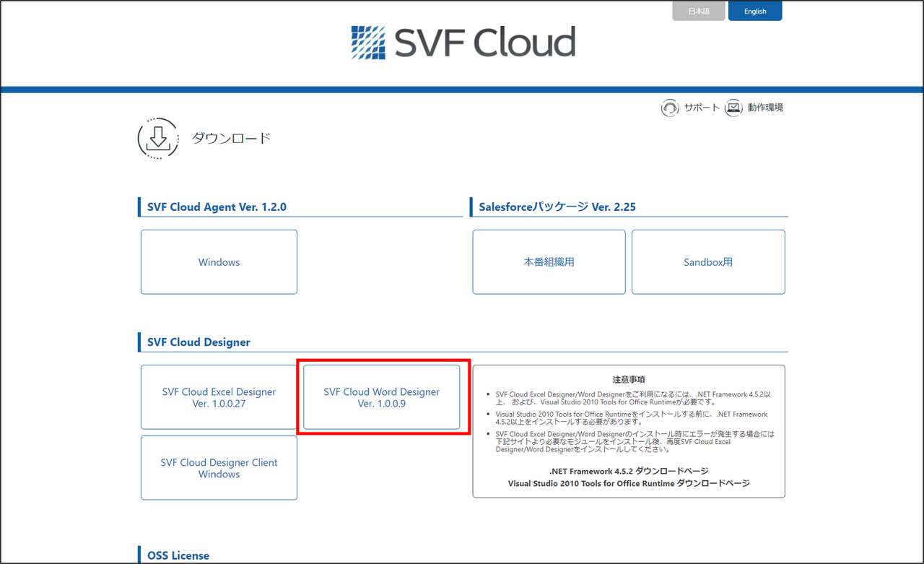Click the サポート headset icon
Screen dimensions: 924x564
(x=670, y=107)
